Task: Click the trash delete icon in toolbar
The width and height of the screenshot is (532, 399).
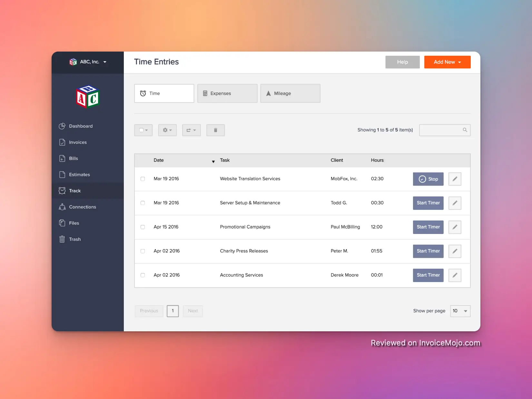Action: tap(215, 130)
